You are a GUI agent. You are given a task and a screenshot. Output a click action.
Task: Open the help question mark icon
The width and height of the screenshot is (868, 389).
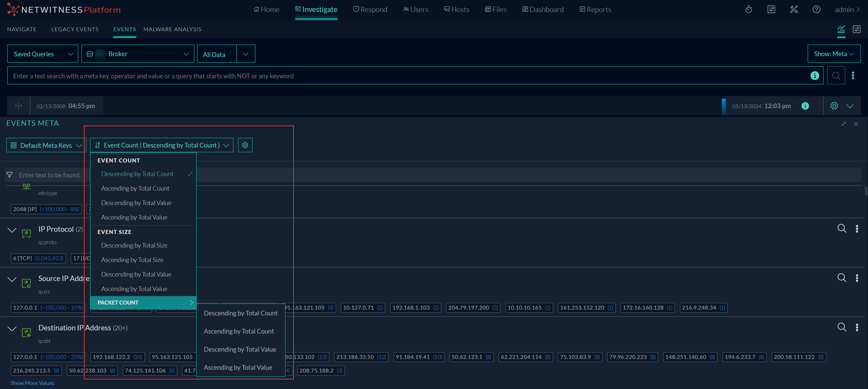point(816,10)
